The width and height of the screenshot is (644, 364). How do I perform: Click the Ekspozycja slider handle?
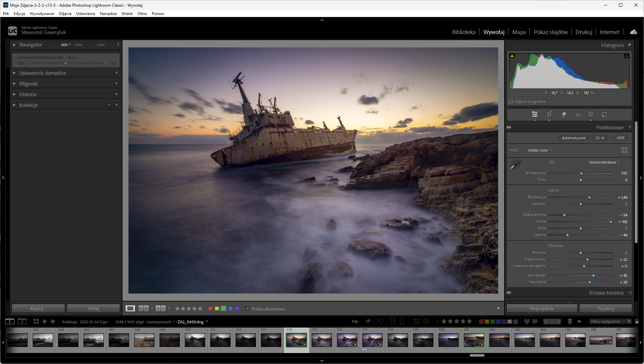(x=589, y=197)
